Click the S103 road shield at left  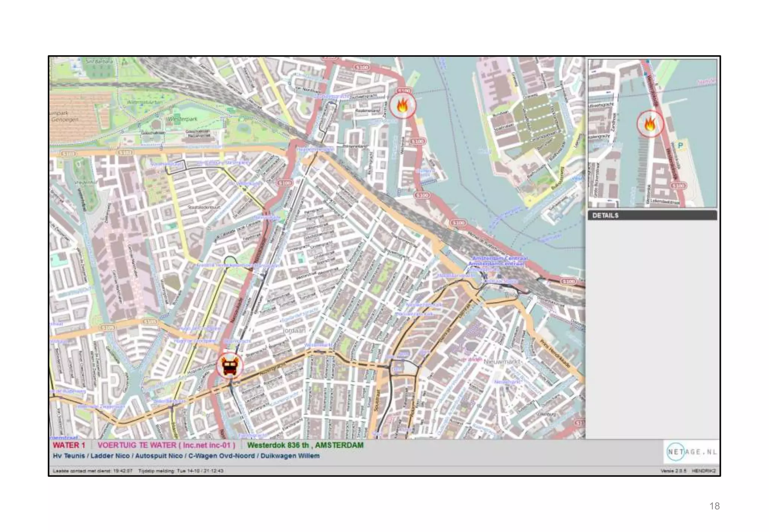(68, 154)
